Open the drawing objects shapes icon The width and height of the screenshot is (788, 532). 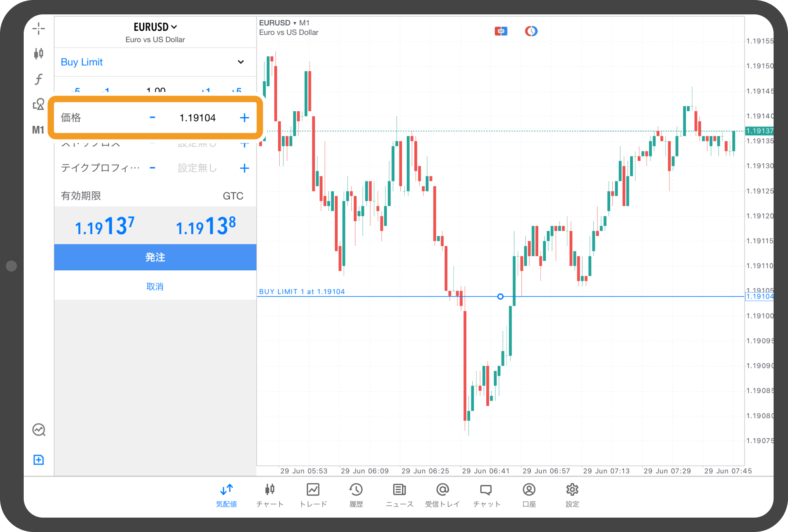click(x=39, y=104)
